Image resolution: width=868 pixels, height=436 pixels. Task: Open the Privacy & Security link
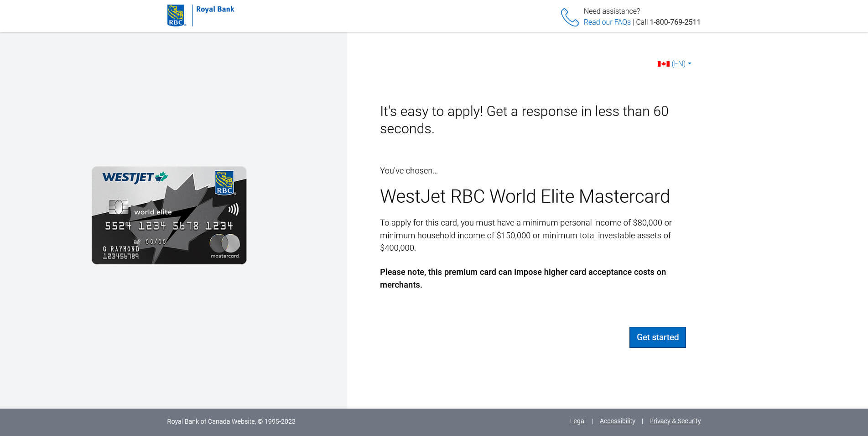tap(675, 421)
